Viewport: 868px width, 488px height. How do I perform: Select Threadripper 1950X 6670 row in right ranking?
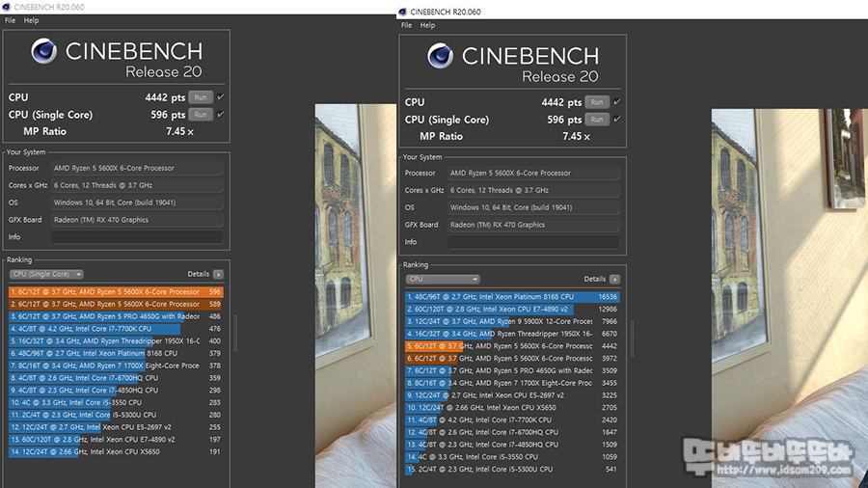[x=512, y=334]
